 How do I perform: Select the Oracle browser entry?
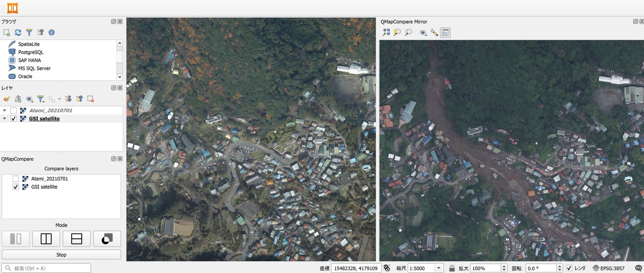[x=25, y=76]
